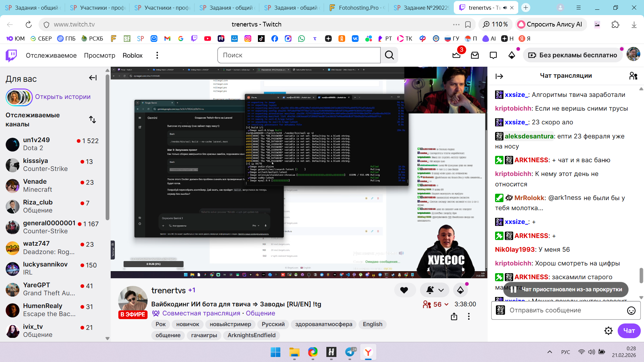This screenshot has height=362, width=644.
Task: Click the Twitch logo home icon
Action: [11, 55]
